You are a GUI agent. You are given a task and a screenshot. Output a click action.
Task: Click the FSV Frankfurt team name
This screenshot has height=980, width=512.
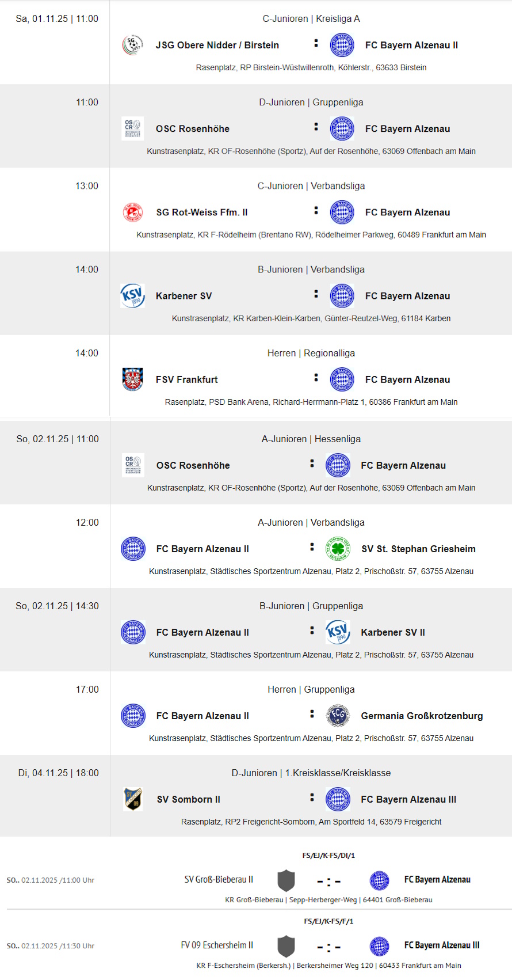point(186,379)
